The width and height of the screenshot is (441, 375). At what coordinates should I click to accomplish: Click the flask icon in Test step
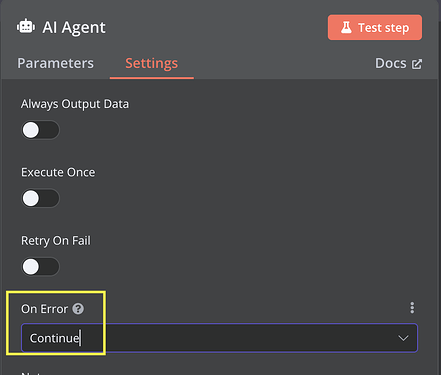click(346, 28)
